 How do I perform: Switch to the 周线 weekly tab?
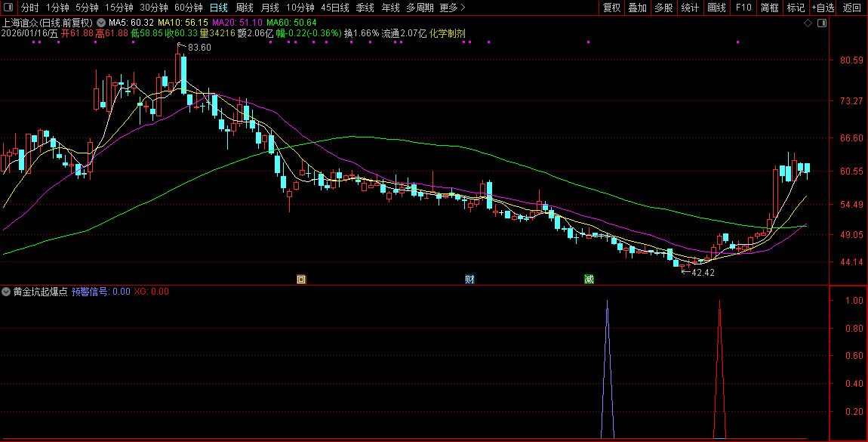click(244, 8)
